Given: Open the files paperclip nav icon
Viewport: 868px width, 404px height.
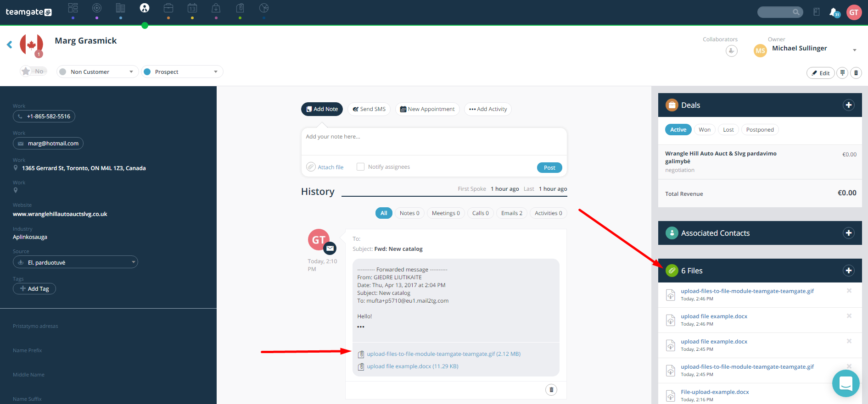Looking at the screenshot, I should point(240,8).
